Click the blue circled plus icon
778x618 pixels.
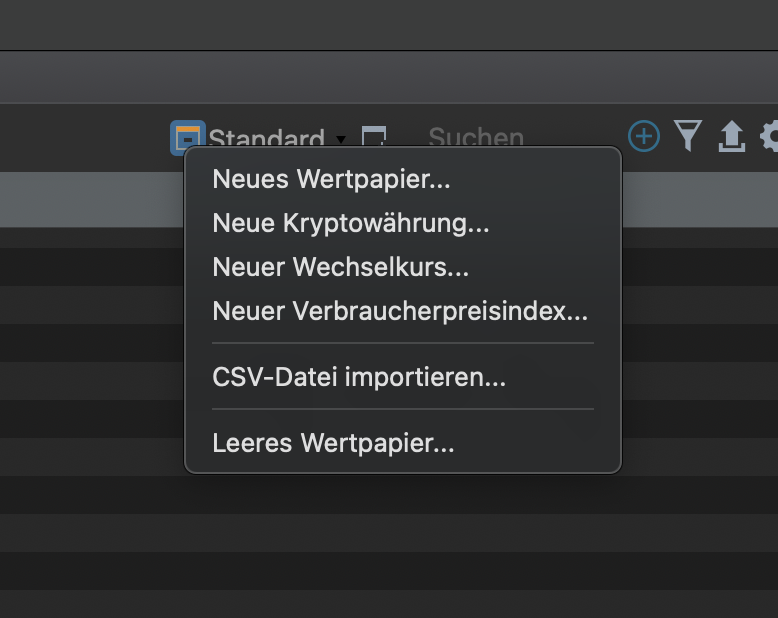coord(644,136)
